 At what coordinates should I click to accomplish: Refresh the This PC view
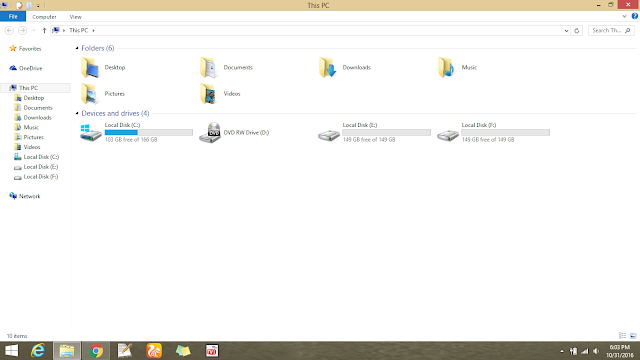click(577, 31)
